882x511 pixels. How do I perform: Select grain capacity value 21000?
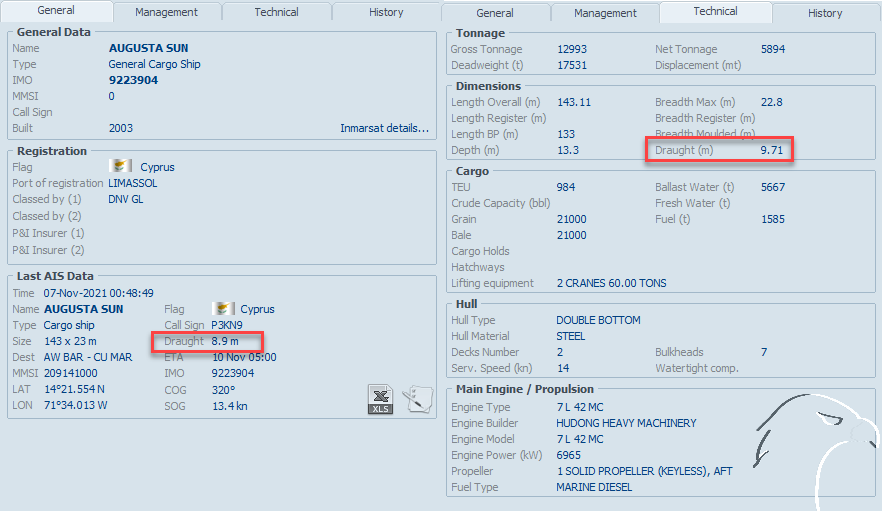point(572,219)
